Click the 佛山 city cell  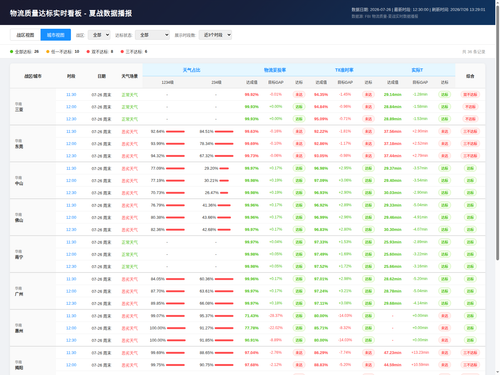pyautogui.click(x=33, y=218)
